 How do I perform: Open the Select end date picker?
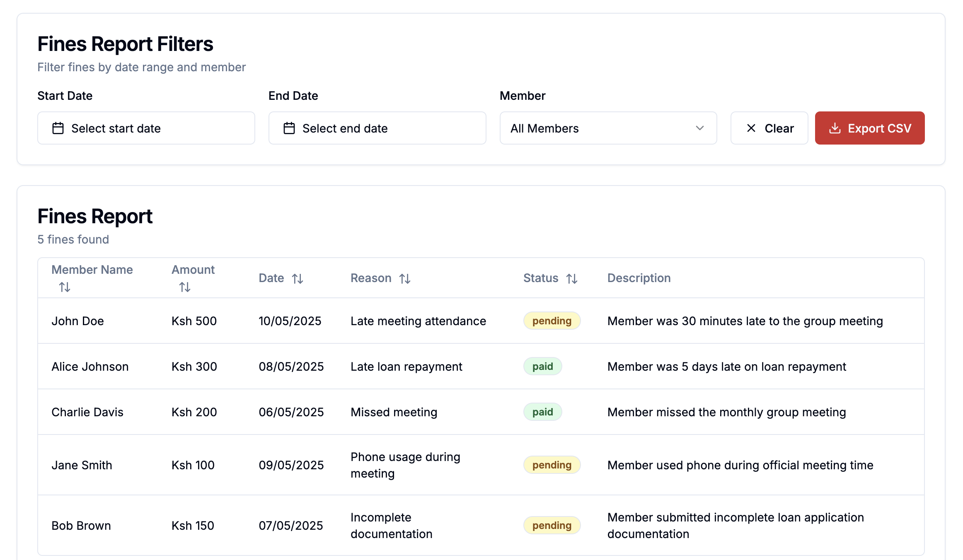click(377, 128)
